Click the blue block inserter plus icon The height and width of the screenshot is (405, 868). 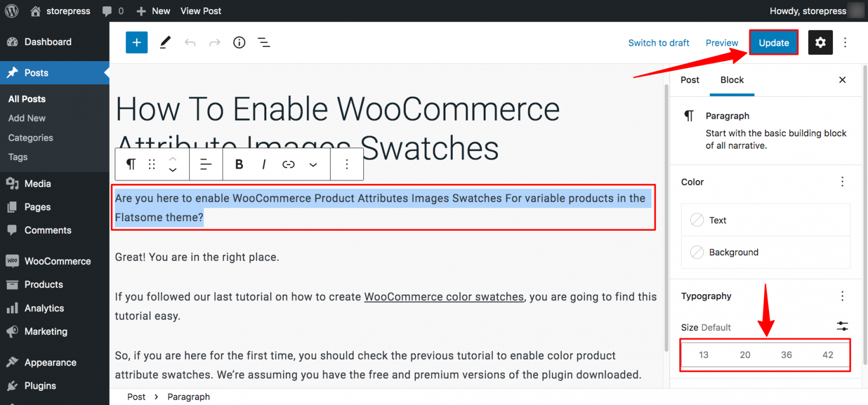137,42
